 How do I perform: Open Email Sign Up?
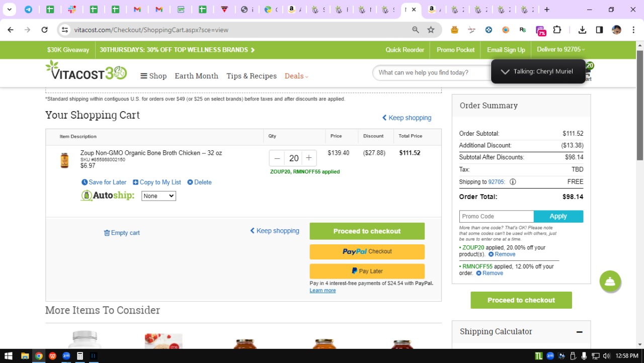(506, 50)
